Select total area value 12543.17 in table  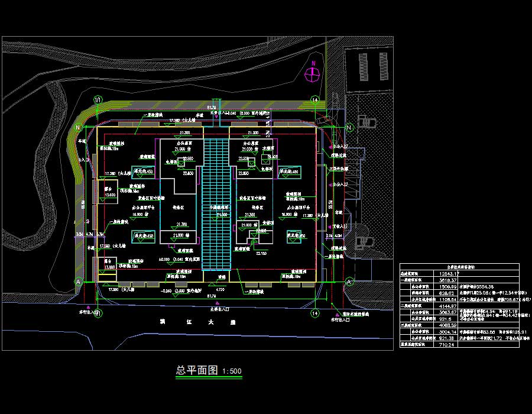(449, 273)
